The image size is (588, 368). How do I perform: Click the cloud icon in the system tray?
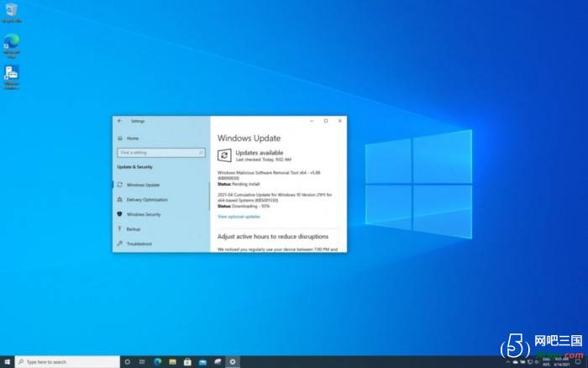(x=515, y=362)
